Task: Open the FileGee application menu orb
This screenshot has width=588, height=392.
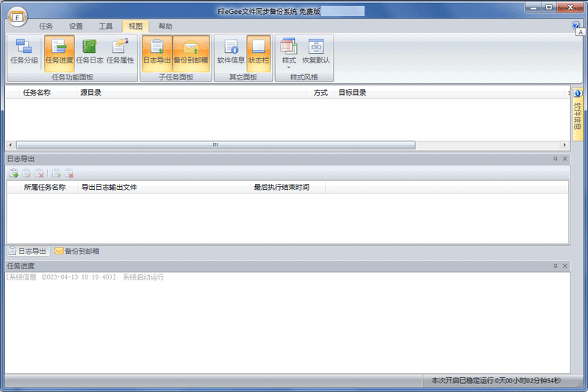Action: click(x=16, y=16)
